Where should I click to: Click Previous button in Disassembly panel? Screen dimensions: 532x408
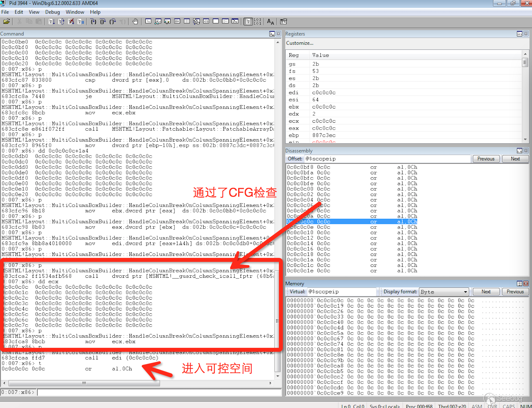pos(486,159)
